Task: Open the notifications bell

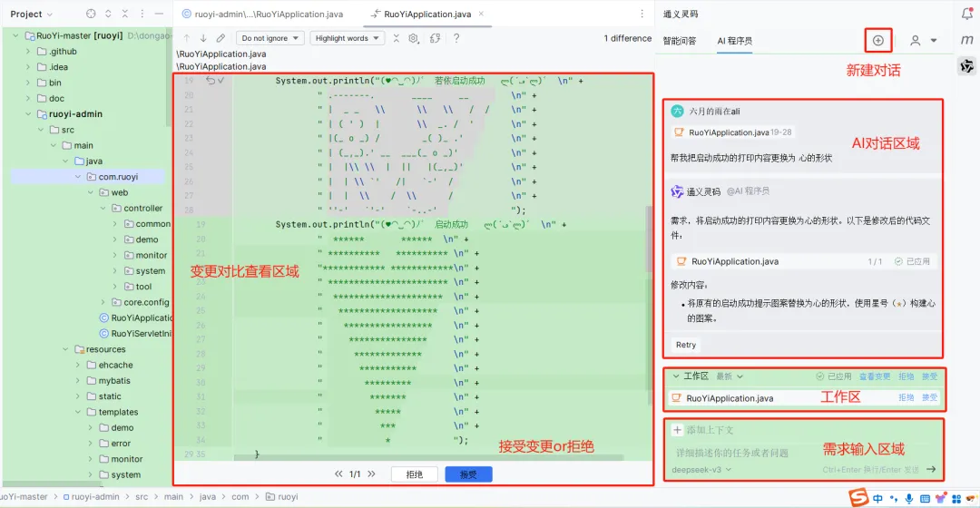Action: tap(966, 13)
